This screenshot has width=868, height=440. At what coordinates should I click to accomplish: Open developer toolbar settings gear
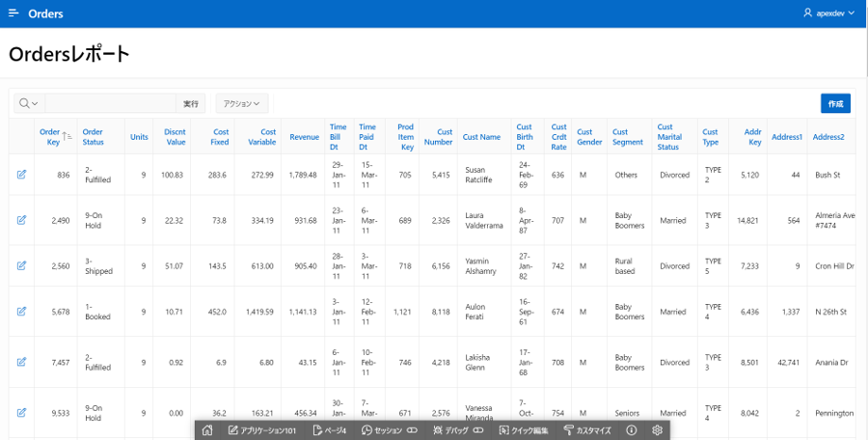(x=658, y=430)
